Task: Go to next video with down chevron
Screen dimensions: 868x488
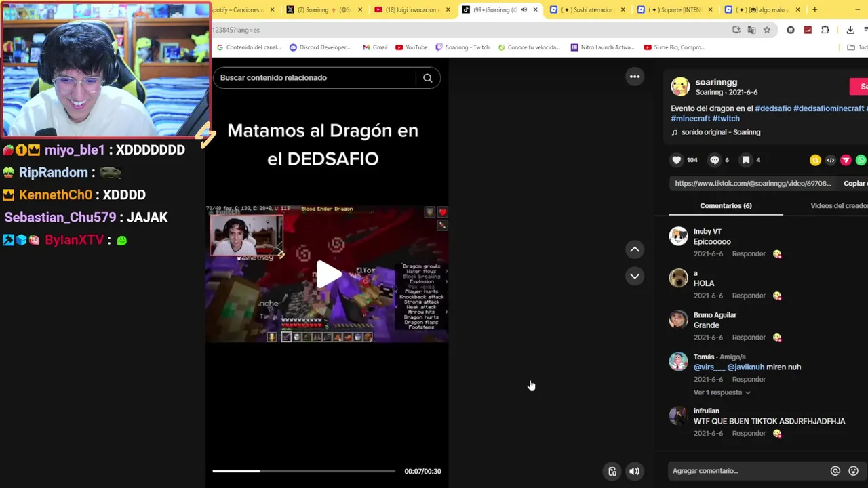Action: point(635,276)
